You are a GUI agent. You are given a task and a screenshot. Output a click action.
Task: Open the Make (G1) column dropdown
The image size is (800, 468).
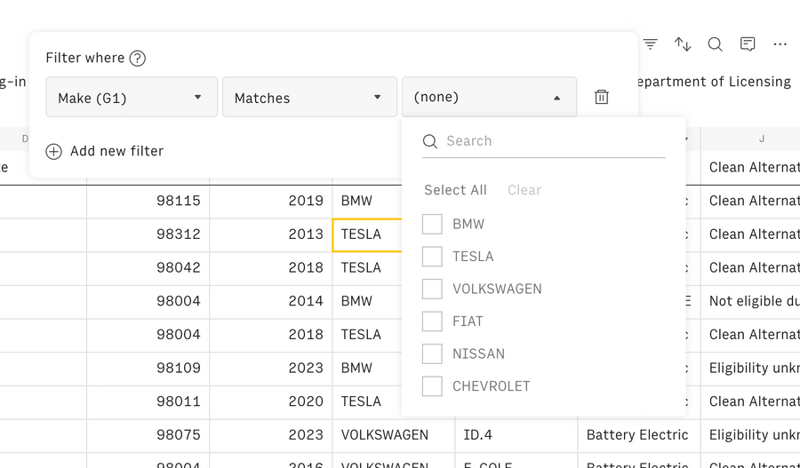tap(132, 97)
